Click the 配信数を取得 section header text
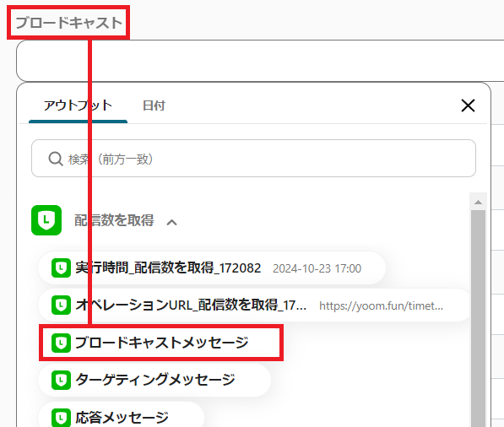The width and height of the screenshot is (504, 427). coord(114,220)
